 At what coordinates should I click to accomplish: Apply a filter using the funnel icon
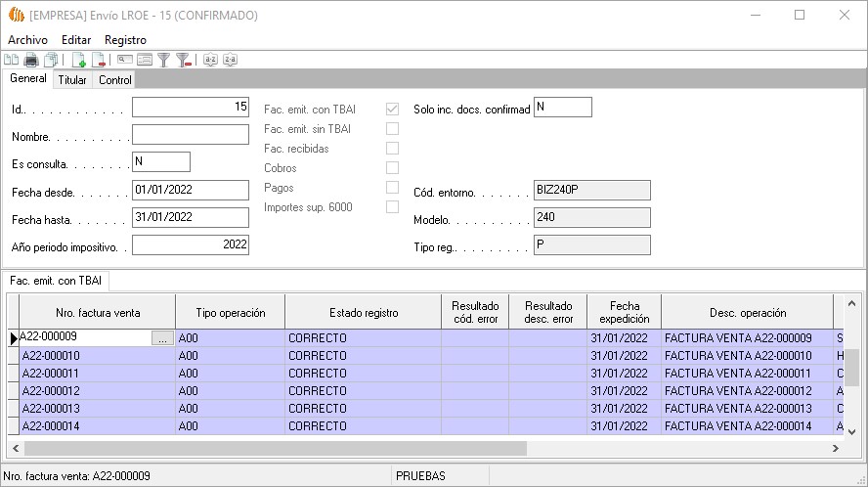pos(164,60)
